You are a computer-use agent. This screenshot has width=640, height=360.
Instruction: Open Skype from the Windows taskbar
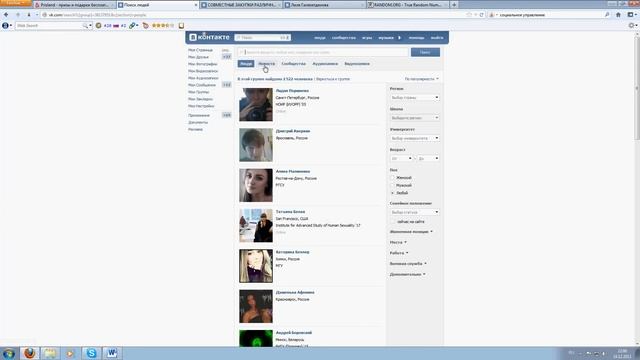point(91,353)
